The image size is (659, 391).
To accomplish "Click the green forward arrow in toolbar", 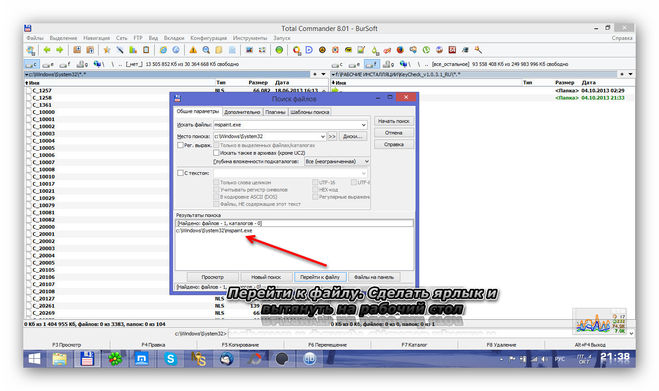I will point(60,50).
